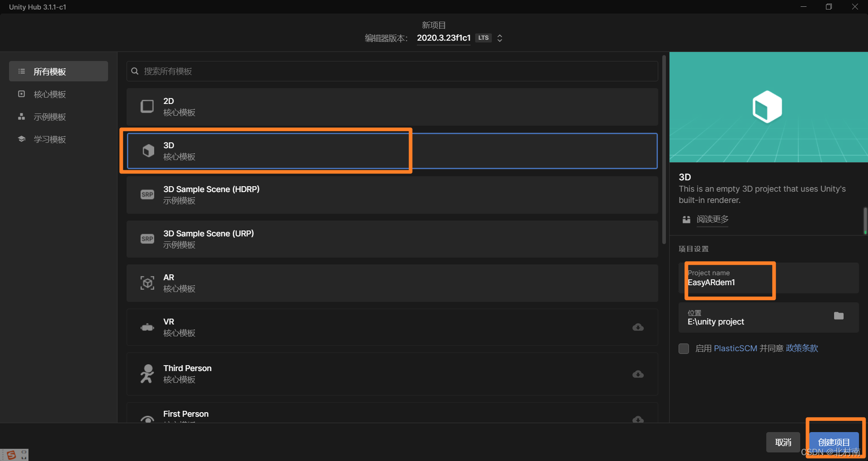Click the 搜索所有模板 search field
Image resolution: width=868 pixels, height=461 pixels.
[x=392, y=71]
